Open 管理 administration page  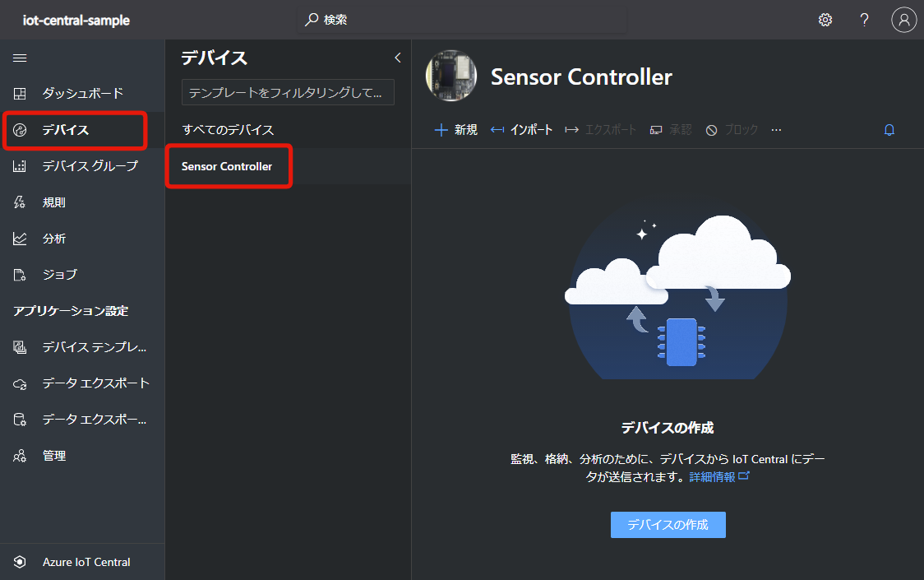[82, 456]
